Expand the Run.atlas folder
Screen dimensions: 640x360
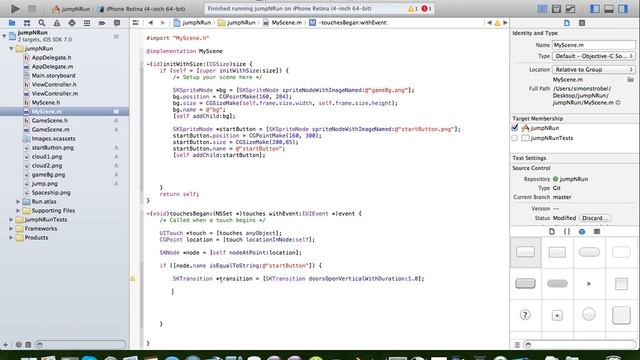(x=18, y=202)
